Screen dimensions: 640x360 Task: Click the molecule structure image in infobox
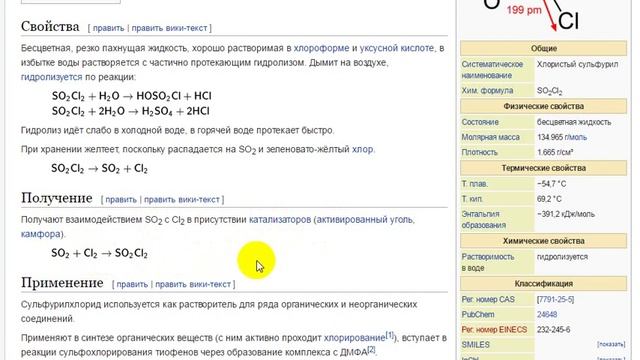point(531,16)
